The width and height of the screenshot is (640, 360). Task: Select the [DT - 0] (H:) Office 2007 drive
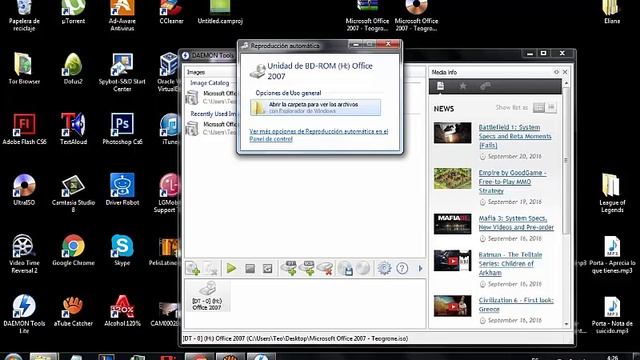pos(207,296)
